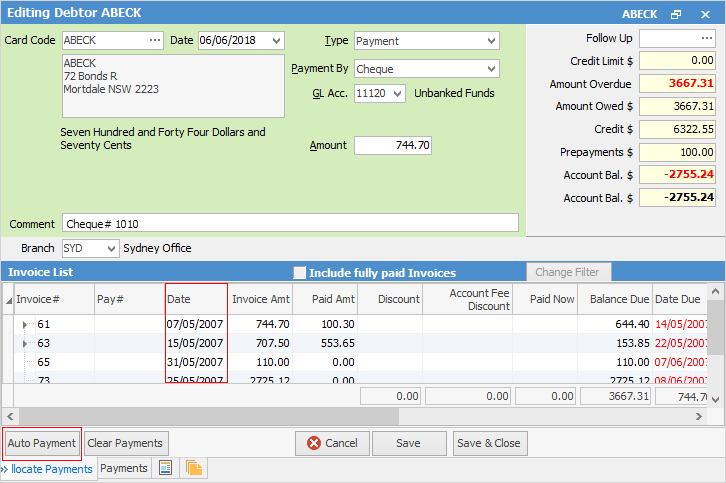Open the Date picker dropdown
The height and width of the screenshot is (483, 726).
click(276, 40)
